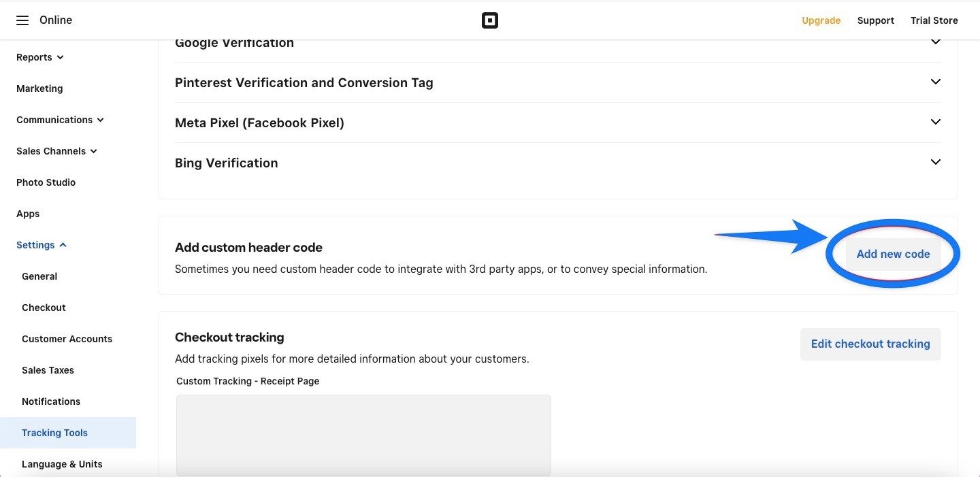Click the Checkout tracking heading
Viewport: 980px width, 477px height.
[229, 338]
